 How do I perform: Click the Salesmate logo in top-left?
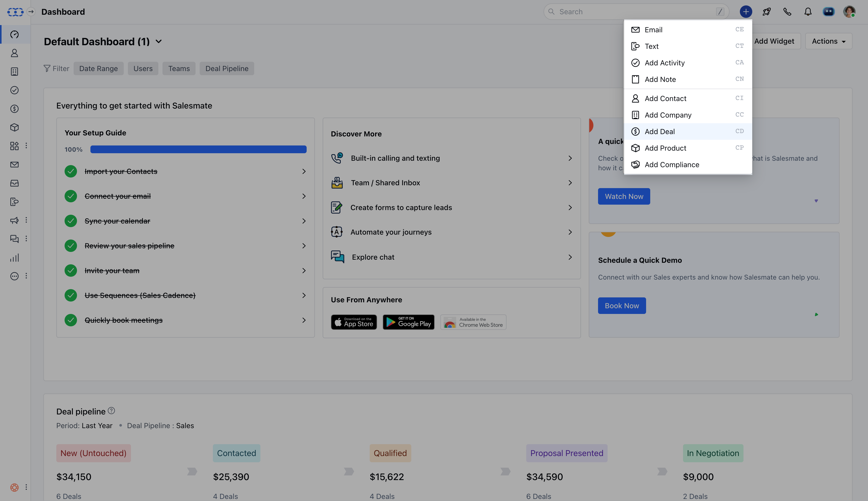point(15,12)
